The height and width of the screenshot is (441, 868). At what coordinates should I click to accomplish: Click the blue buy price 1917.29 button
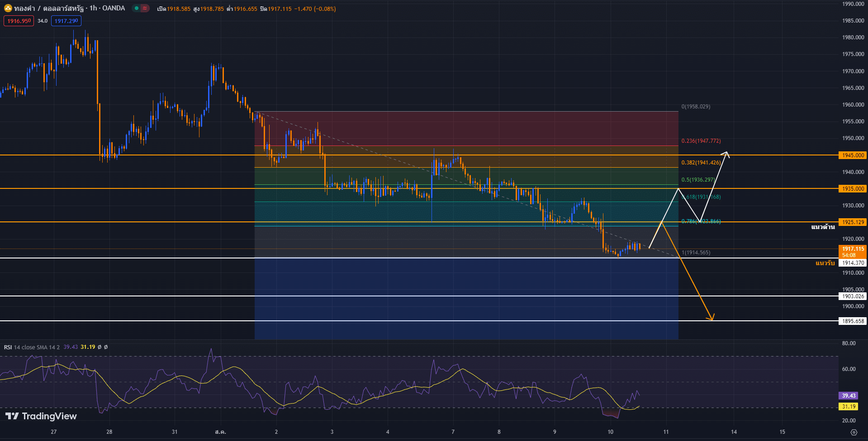pyautogui.click(x=66, y=21)
